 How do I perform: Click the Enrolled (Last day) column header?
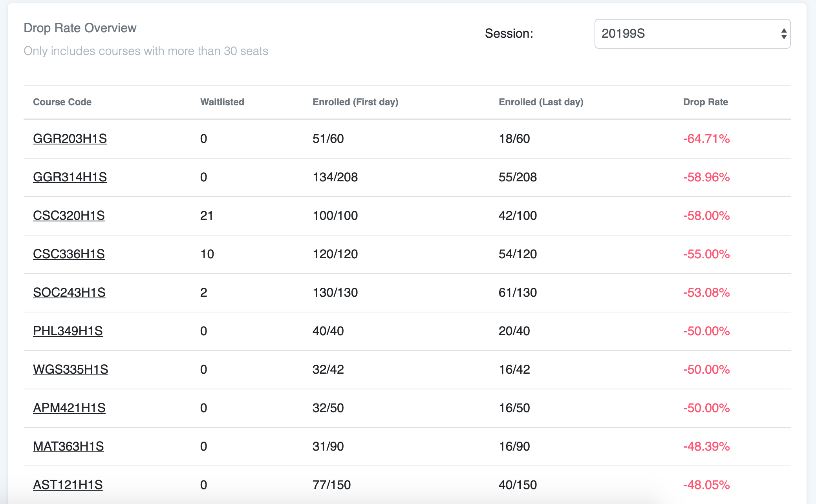coord(541,102)
